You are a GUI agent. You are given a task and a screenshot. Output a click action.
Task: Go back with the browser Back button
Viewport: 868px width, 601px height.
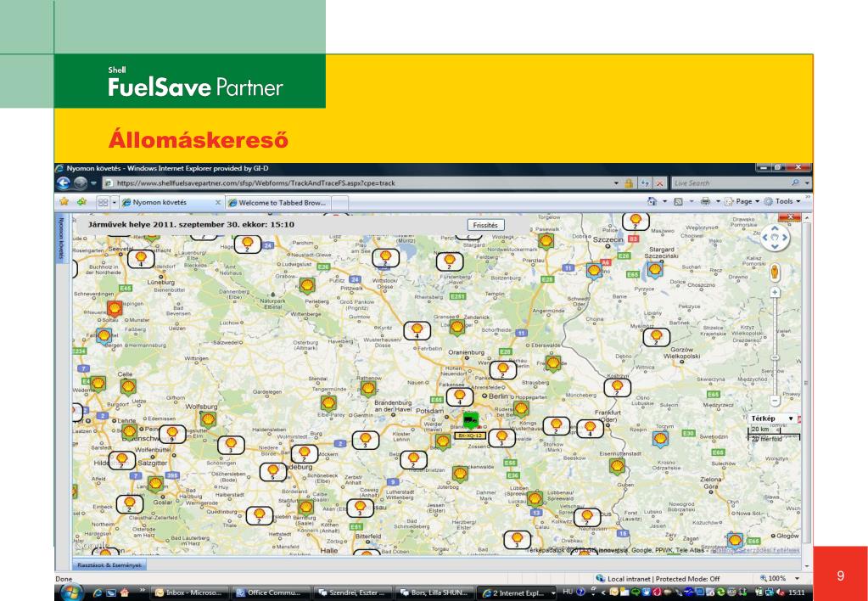pos(64,183)
